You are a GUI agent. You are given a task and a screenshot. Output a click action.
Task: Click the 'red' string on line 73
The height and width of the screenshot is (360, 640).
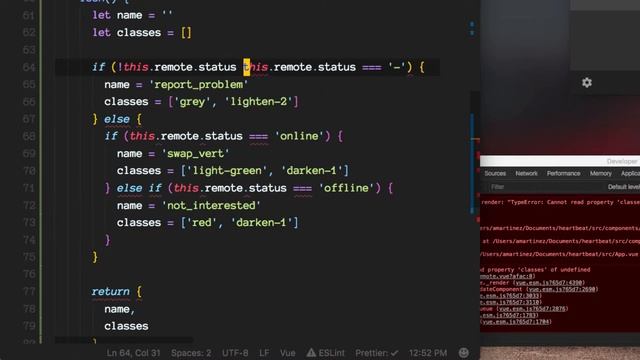202,222
